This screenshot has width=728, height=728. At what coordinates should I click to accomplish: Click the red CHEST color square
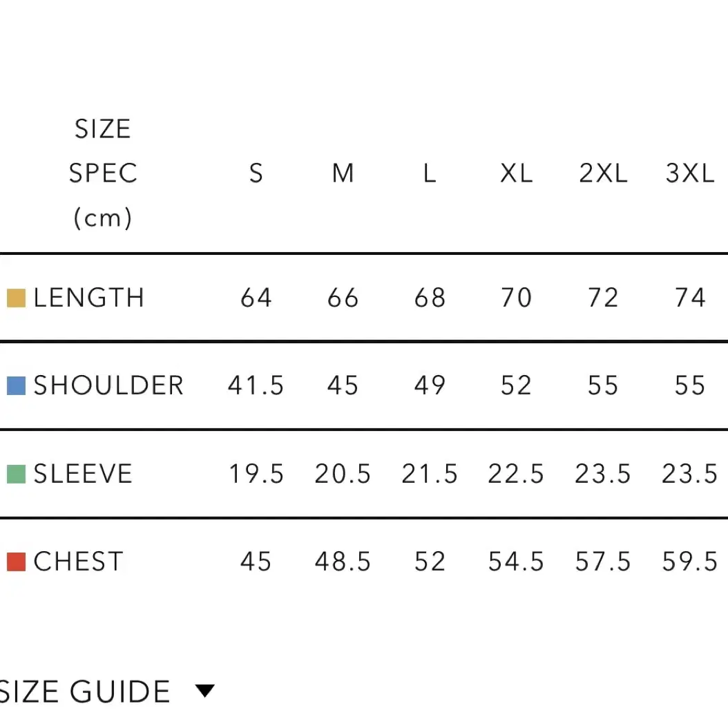coord(16,562)
